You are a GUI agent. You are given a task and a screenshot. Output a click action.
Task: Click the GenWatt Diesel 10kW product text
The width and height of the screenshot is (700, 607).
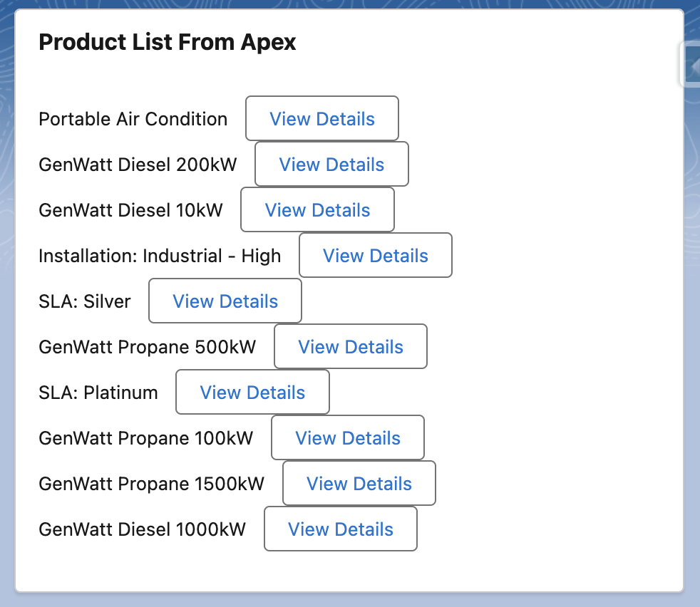pyautogui.click(x=130, y=210)
